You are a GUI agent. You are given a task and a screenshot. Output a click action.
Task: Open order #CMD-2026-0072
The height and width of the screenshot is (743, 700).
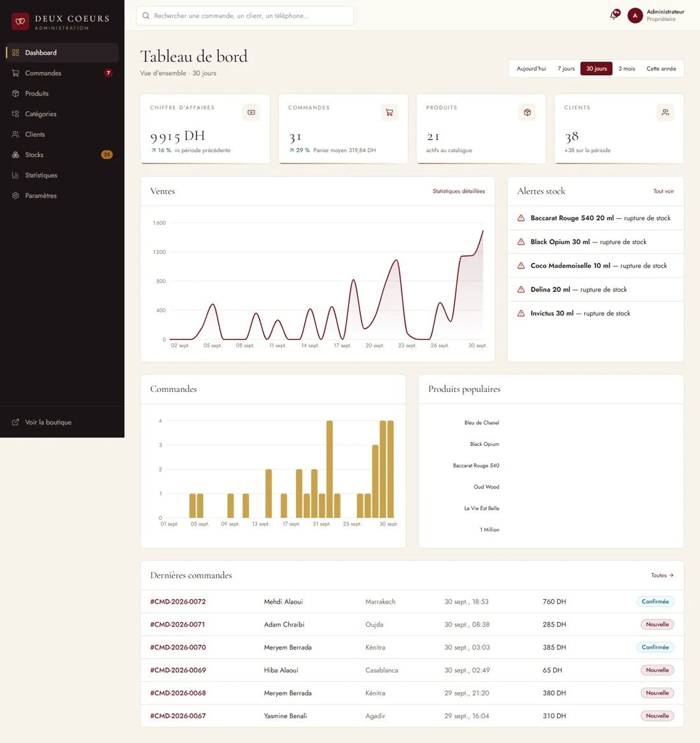[x=178, y=601]
